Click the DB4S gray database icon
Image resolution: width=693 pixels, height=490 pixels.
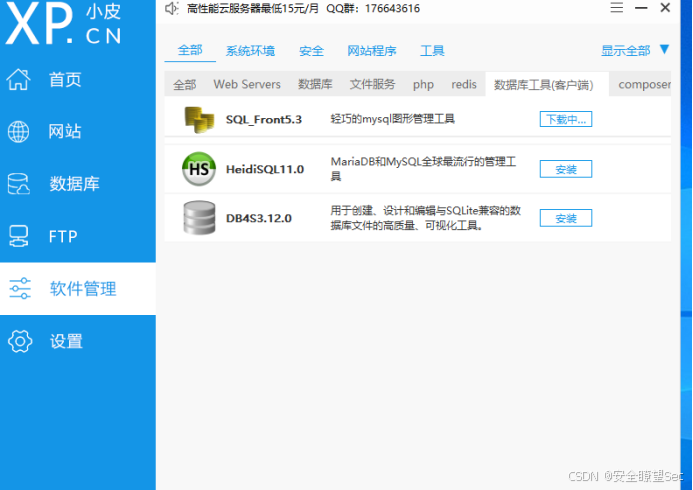199,217
